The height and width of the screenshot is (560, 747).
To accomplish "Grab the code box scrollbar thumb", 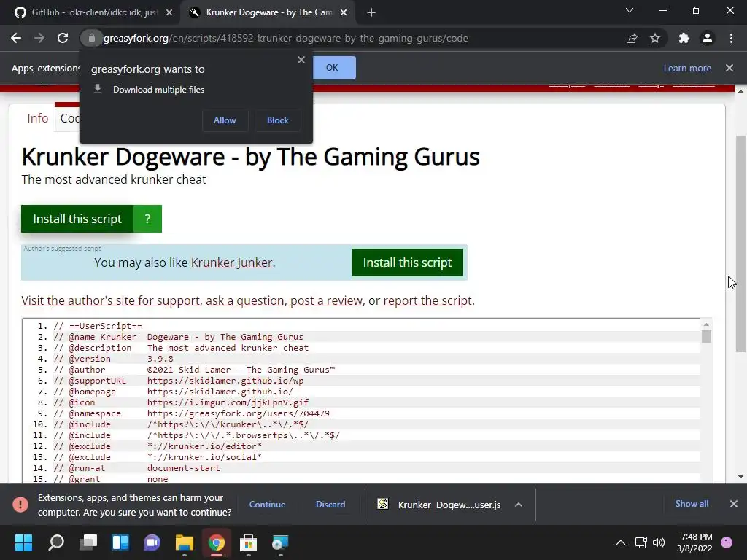I will 706,336.
